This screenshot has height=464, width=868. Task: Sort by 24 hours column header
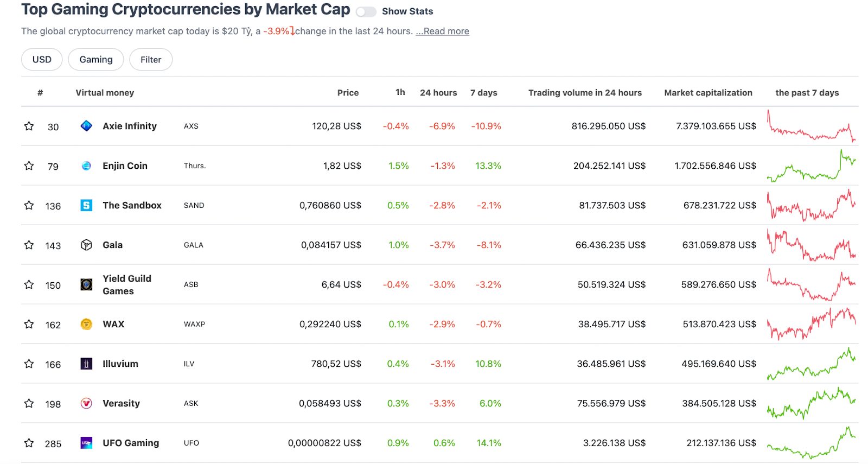(438, 93)
